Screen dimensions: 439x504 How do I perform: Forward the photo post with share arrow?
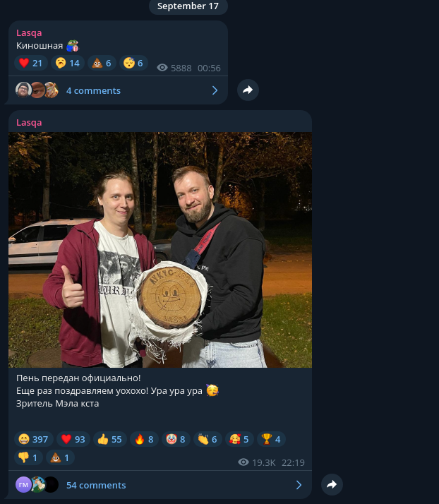pyautogui.click(x=332, y=484)
